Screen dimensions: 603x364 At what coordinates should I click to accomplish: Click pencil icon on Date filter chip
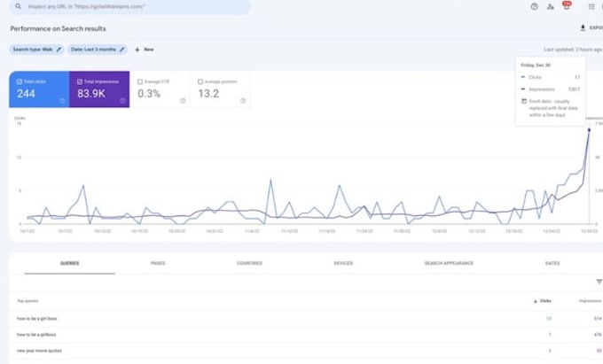point(121,50)
